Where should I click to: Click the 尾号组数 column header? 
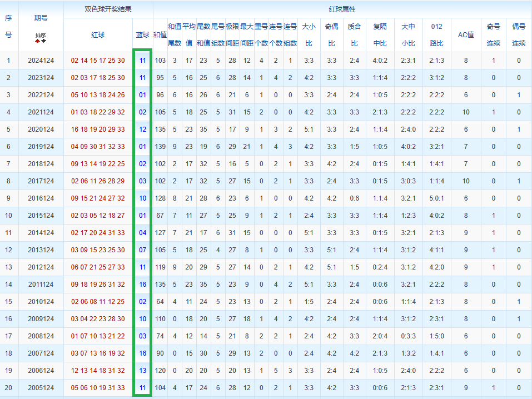[218, 35]
